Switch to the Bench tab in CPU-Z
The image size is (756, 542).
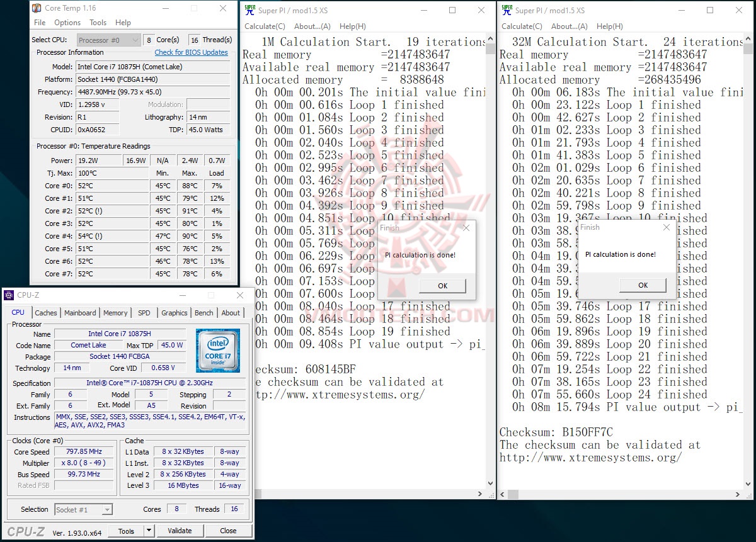point(204,313)
